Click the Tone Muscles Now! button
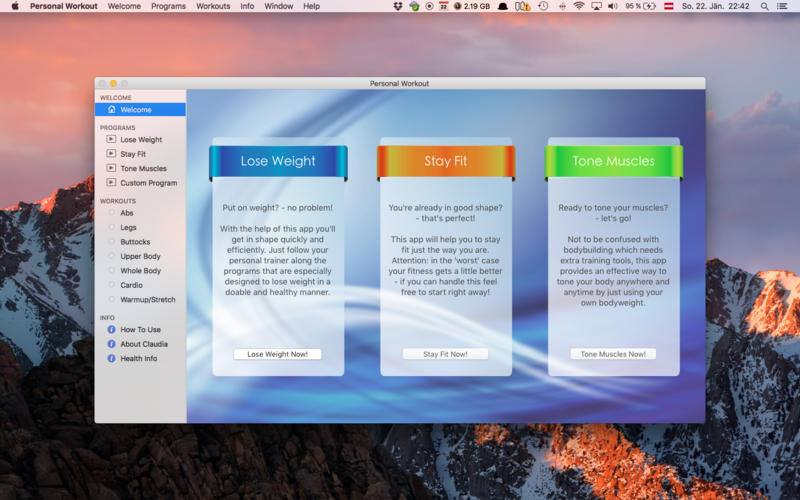Viewport: 800px width, 500px height. pyautogui.click(x=613, y=354)
